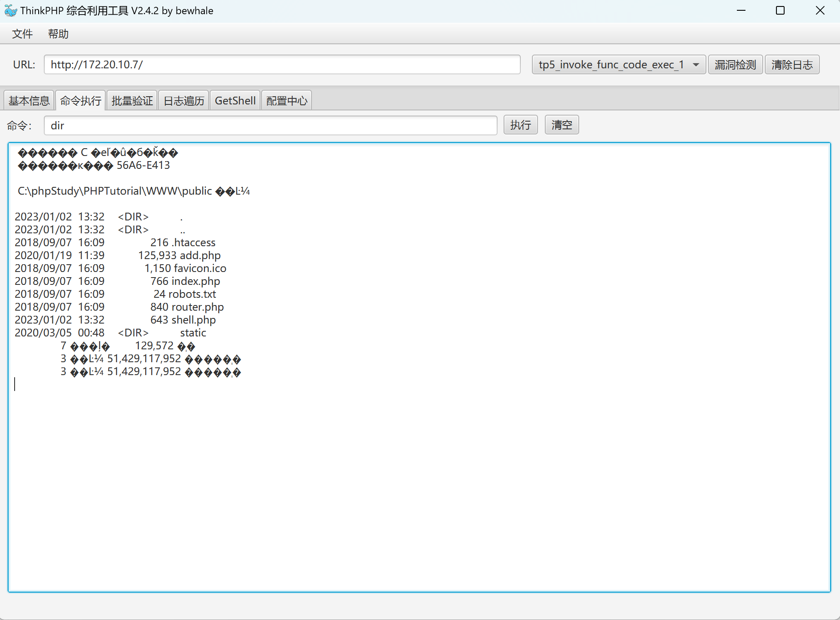Switch to the GetShell tab
Image resolution: width=840 pixels, height=620 pixels.
click(235, 101)
